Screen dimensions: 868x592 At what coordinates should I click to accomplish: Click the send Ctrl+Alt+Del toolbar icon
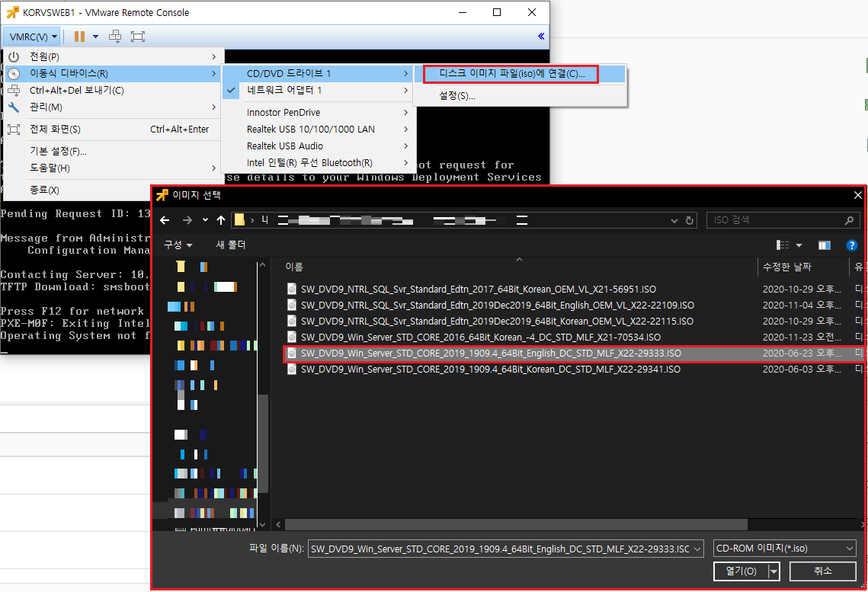tap(115, 37)
